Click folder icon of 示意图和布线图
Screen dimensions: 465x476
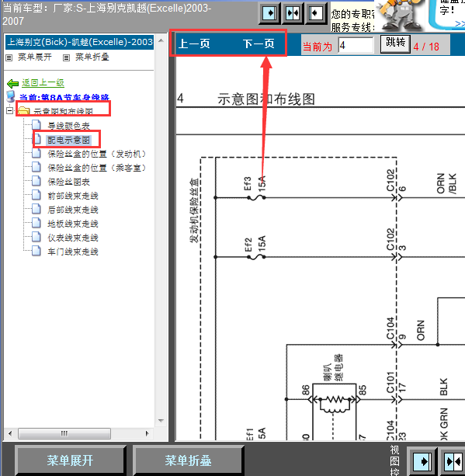click(23, 110)
